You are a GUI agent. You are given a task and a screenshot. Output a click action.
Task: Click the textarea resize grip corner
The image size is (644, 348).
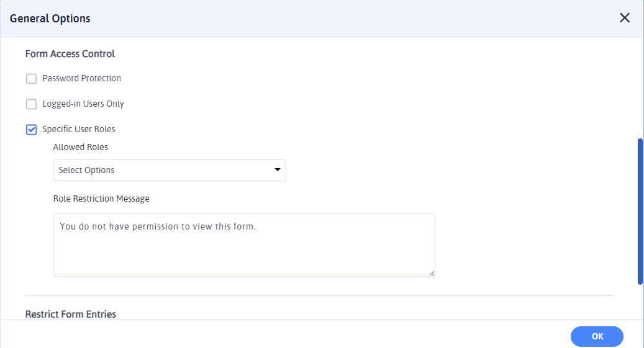tap(432, 273)
